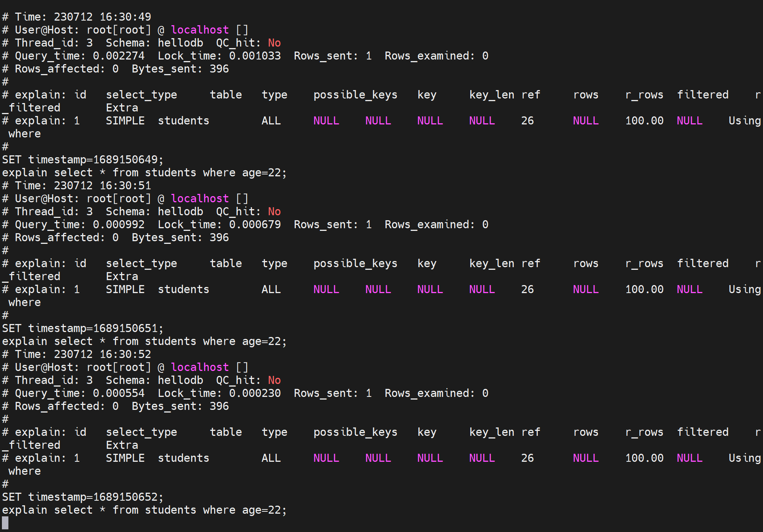Click the time value 16:30:49
This screenshot has height=532, width=763.
[125, 17]
